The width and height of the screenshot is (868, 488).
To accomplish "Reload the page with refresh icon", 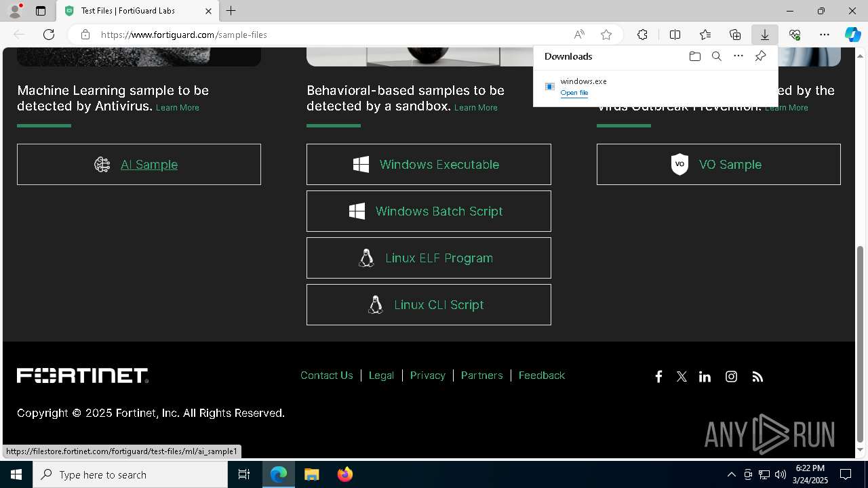I will click(x=49, y=35).
